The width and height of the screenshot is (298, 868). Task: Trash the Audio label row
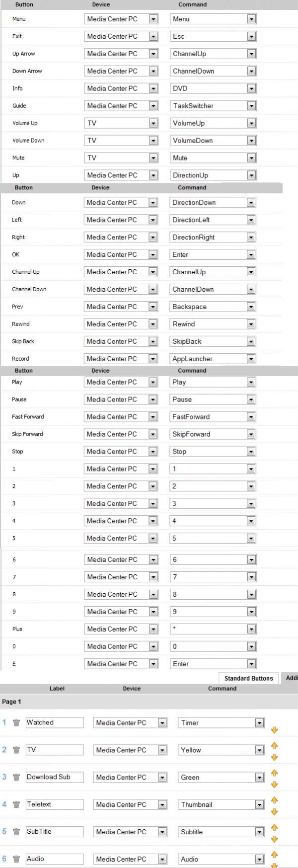[x=16, y=859]
